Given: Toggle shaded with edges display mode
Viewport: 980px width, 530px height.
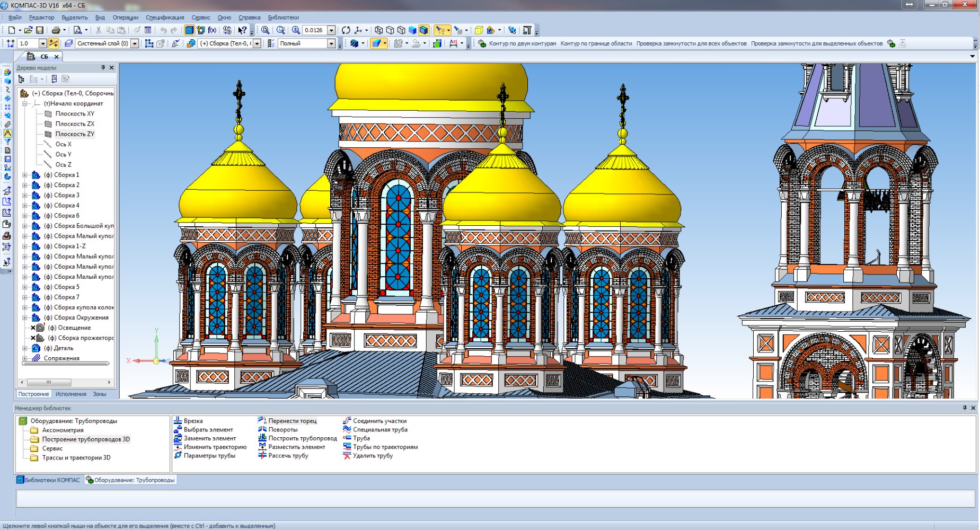Looking at the screenshot, I should click(423, 30).
